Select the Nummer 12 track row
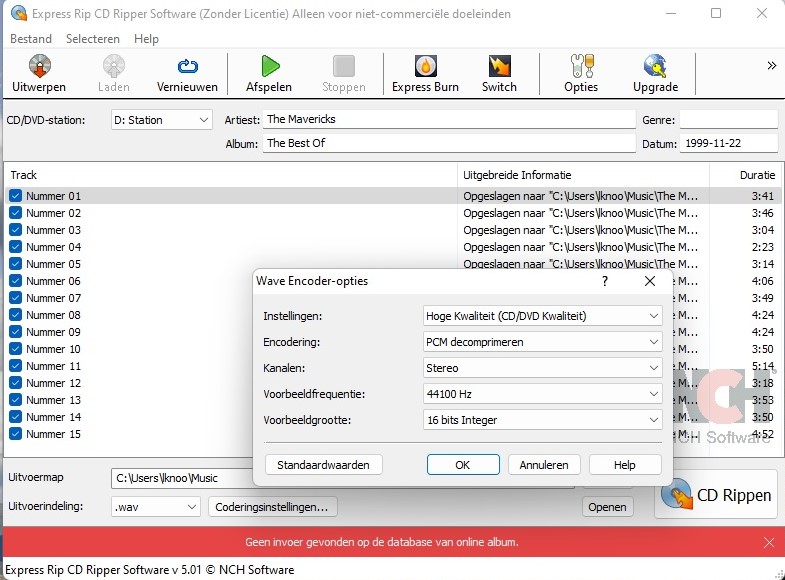Screen dimensions: 785x580 click(130, 383)
